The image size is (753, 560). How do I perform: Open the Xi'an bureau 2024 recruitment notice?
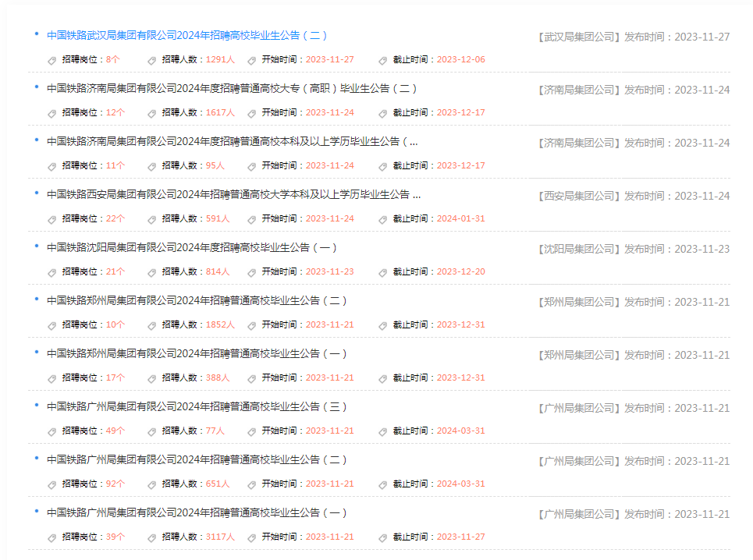coord(234,195)
